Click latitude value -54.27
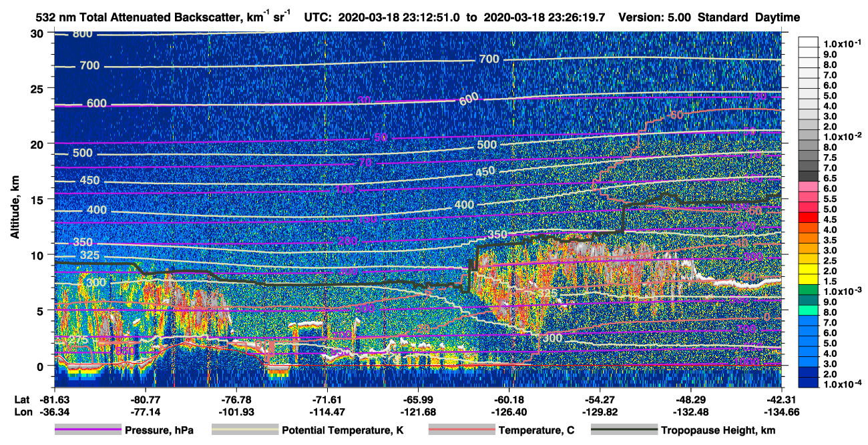 [599, 399]
